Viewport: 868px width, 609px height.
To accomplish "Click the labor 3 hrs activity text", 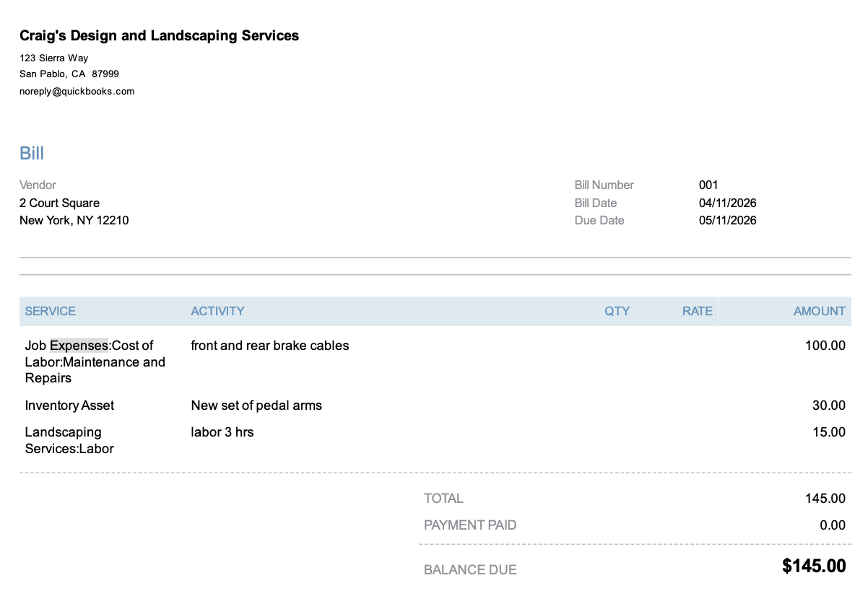I will pos(222,432).
